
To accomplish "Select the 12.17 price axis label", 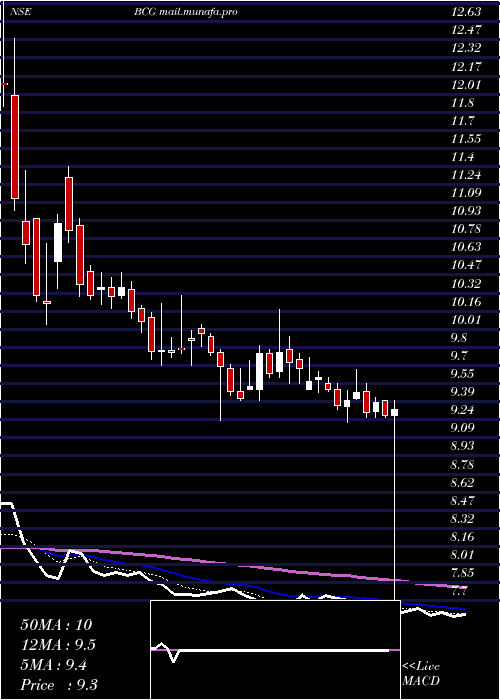I will pos(467,67).
